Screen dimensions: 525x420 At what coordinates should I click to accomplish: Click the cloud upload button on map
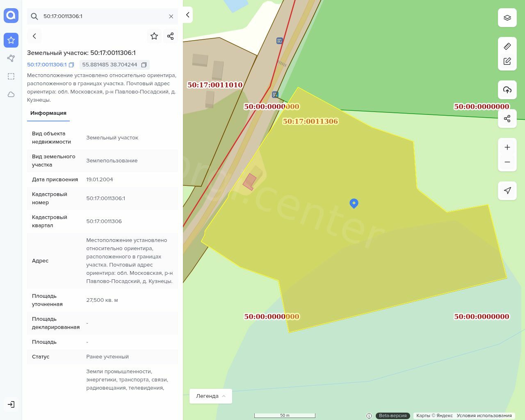pos(507,90)
